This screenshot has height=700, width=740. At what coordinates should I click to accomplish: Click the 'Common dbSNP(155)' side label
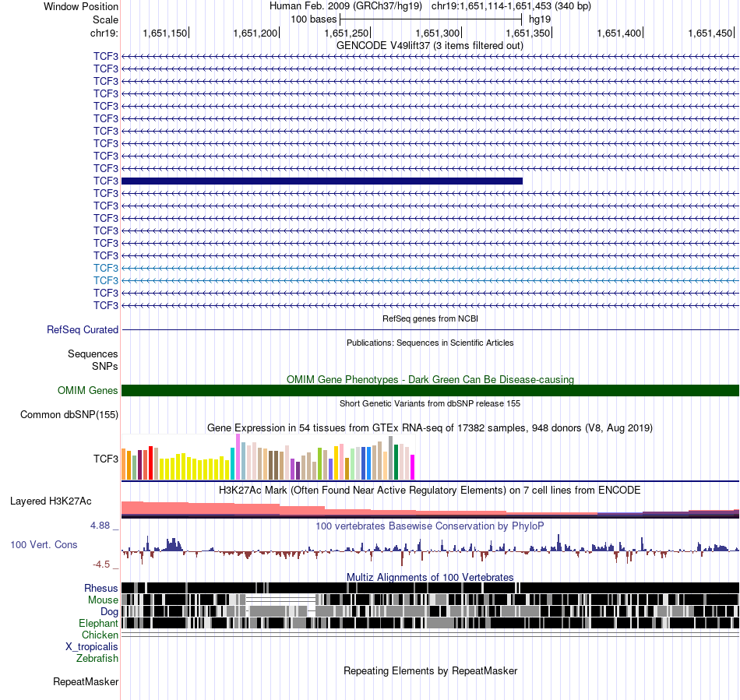coord(69,414)
